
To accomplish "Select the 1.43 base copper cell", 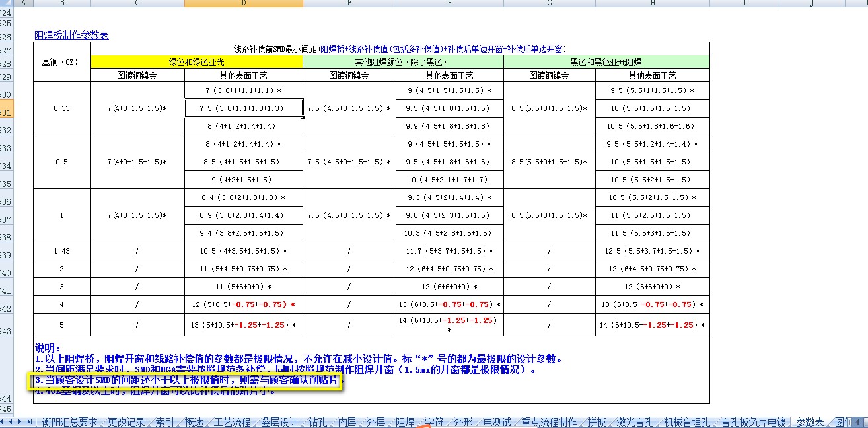I will click(x=62, y=251).
